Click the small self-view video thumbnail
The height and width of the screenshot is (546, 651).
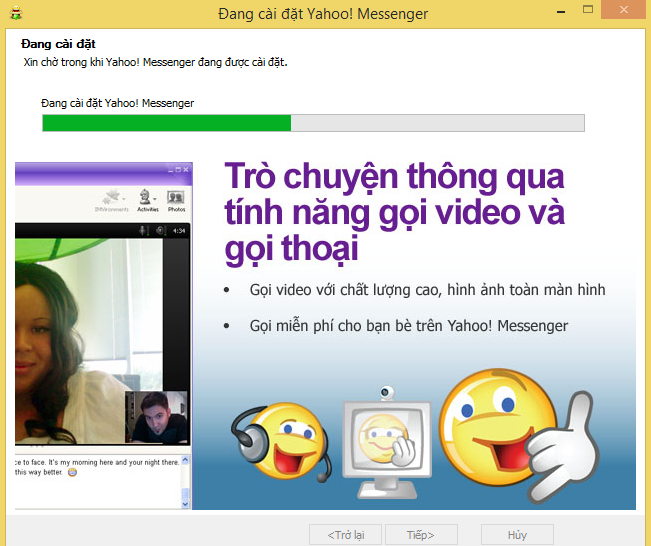click(x=156, y=417)
